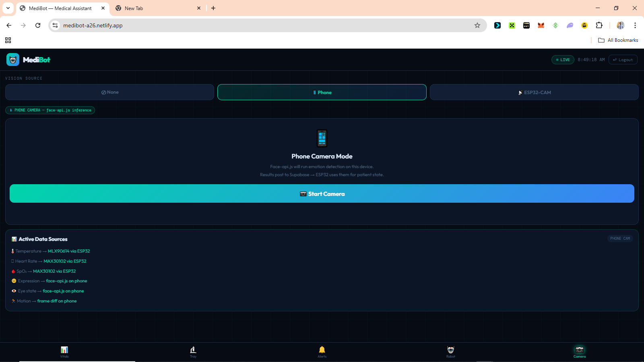Click the Active Data Sources chart icon
This screenshot has width=644, height=362.
pos(14,239)
